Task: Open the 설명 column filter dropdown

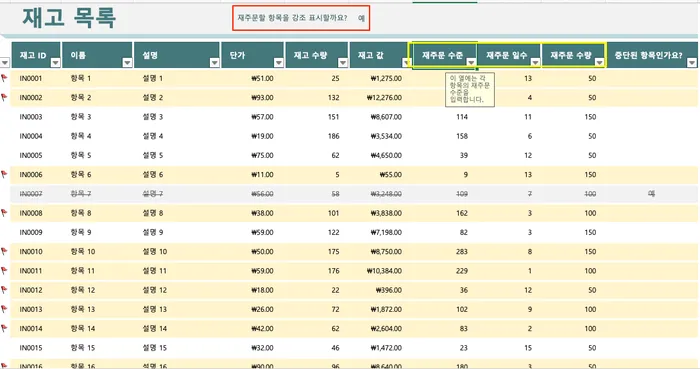Action: (x=215, y=62)
